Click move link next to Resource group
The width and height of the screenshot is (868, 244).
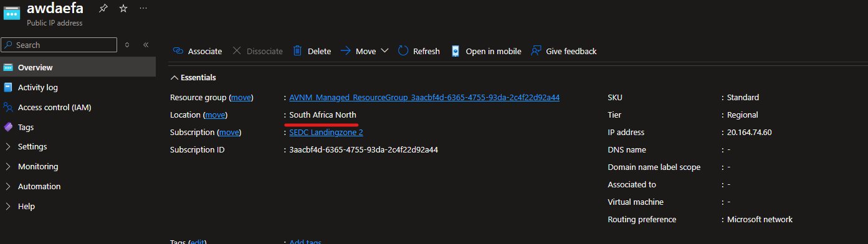point(241,98)
